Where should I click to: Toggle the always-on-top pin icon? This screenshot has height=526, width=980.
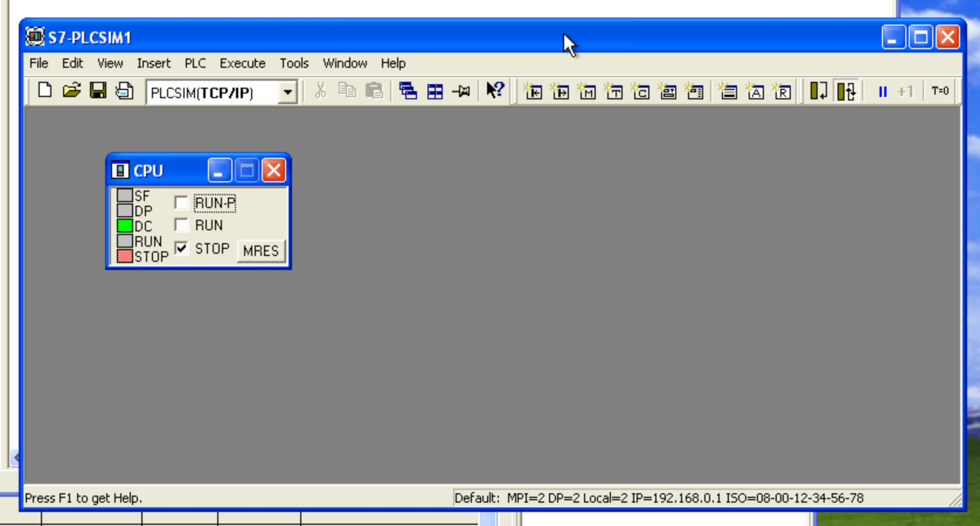[461, 91]
